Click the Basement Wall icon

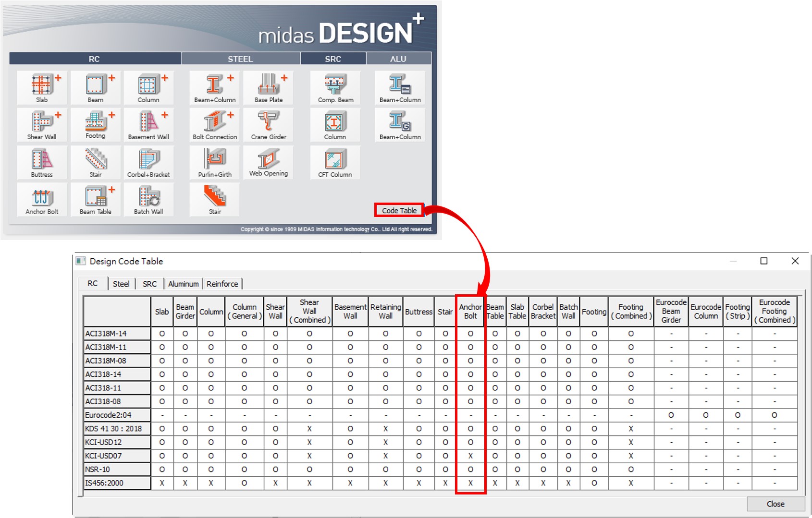pos(148,125)
